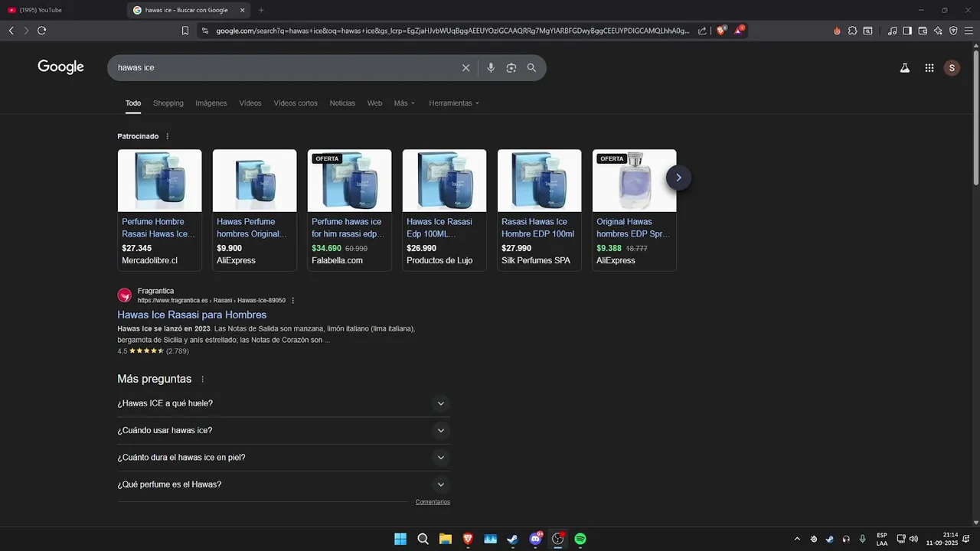
Task: Open volume control in system tray
Action: pyautogui.click(x=913, y=539)
